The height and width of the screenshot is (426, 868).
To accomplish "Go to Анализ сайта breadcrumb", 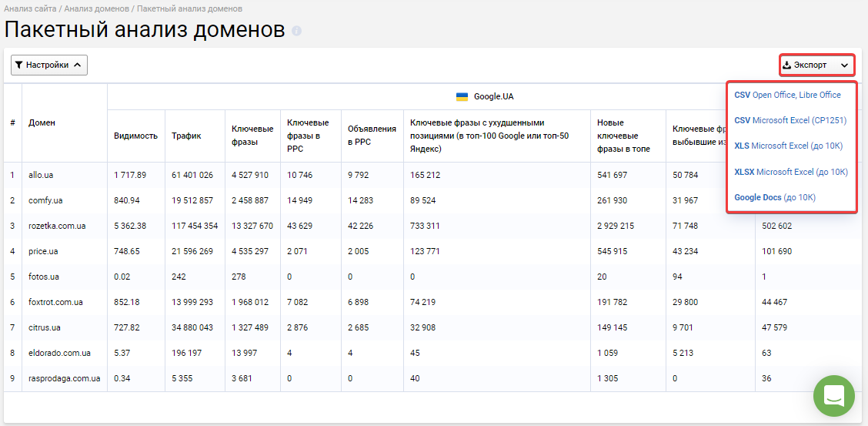I will click(x=30, y=9).
